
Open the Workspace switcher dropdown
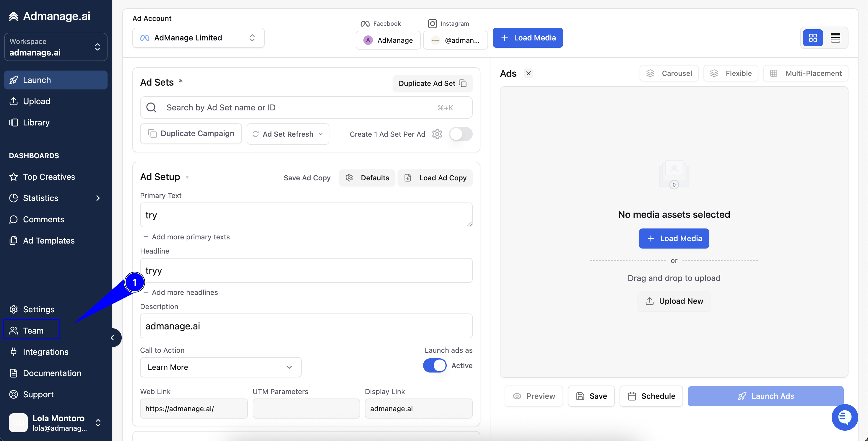tap(56, 47)
